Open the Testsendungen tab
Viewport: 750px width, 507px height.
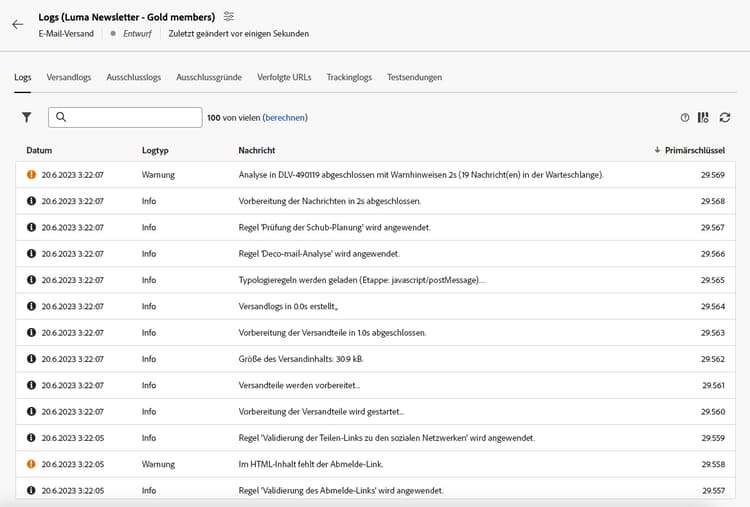(x=415, y=77)
